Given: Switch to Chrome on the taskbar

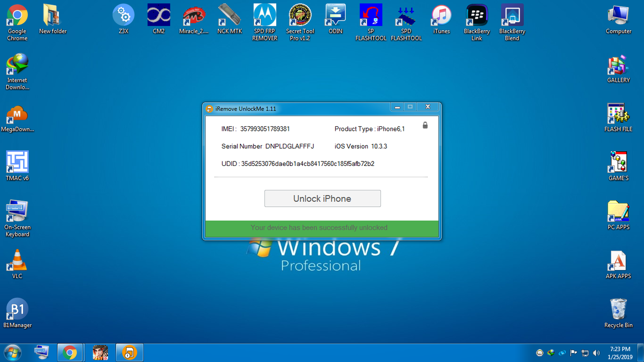Looking at the screenshot, I should click(x=70, y=352).
